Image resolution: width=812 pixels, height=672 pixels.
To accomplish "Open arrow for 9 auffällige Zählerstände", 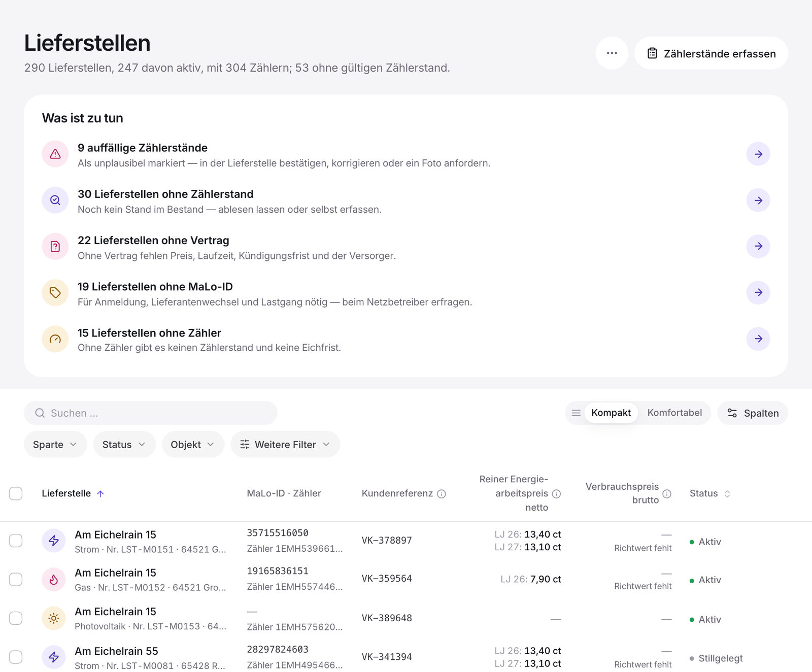I will coord(758,154).
